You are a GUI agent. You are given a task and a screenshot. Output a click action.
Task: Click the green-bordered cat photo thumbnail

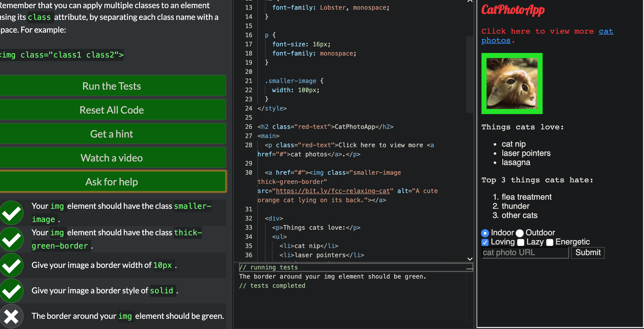[x=512, y=84]
